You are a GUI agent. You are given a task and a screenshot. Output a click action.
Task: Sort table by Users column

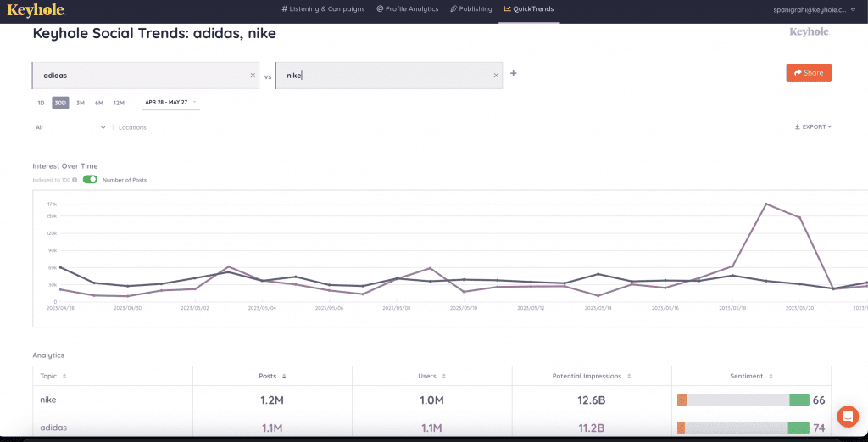431,376
